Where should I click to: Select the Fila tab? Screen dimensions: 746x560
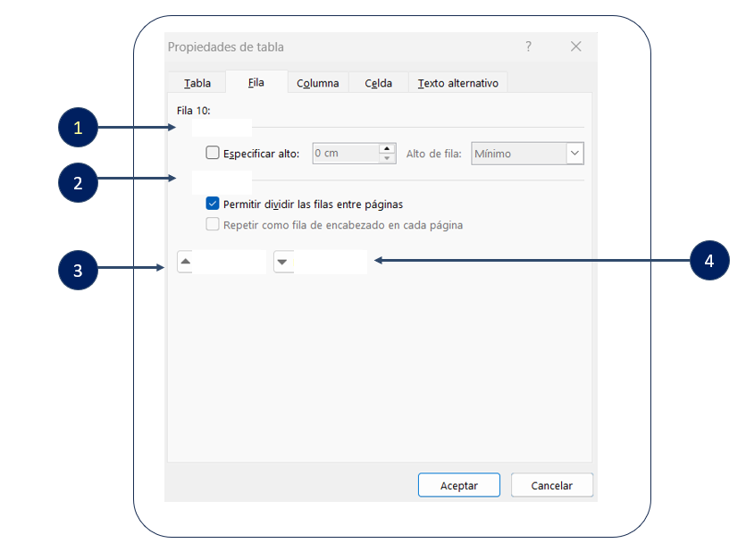[x=256, y=82]
